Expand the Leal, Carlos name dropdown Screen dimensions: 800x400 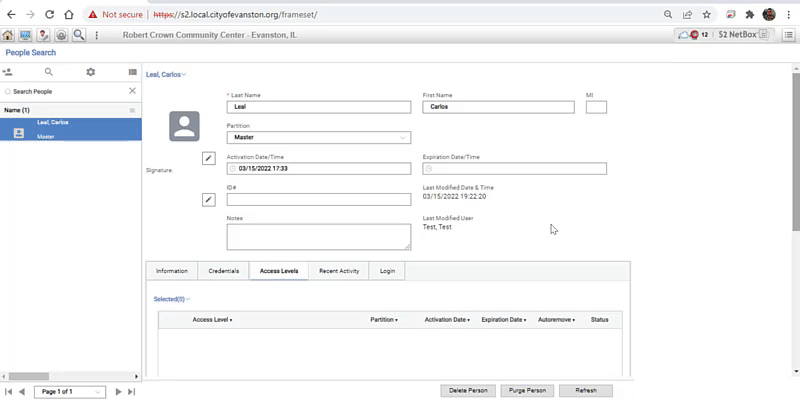(x=166, y=75)
